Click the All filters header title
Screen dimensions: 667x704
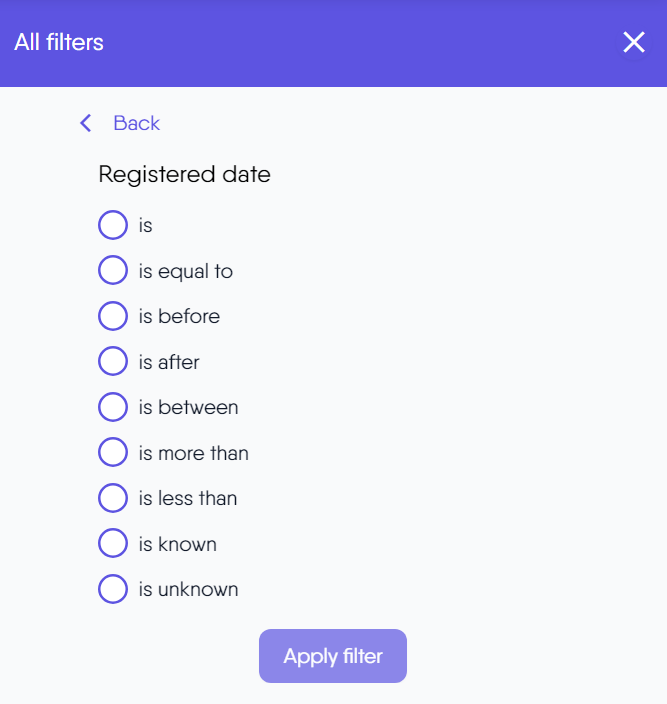point(59,42)
